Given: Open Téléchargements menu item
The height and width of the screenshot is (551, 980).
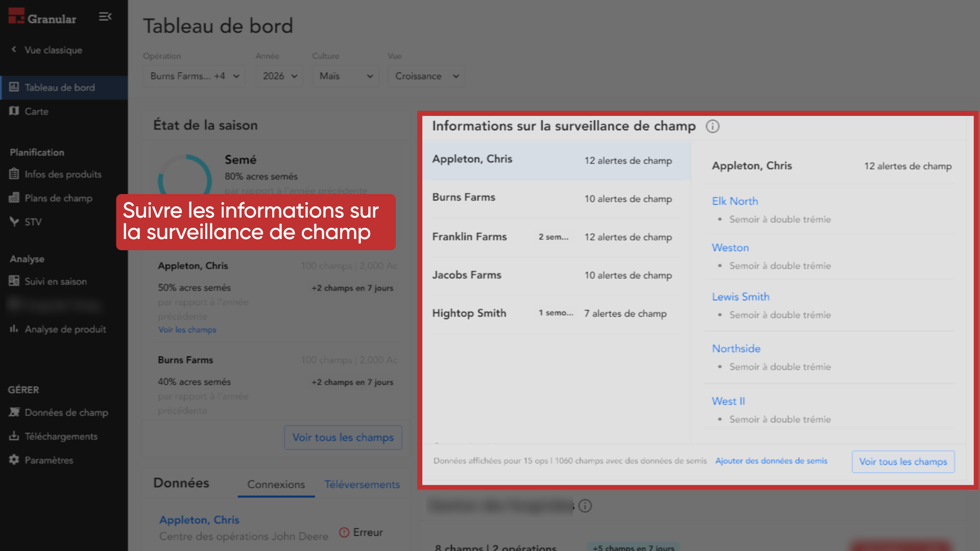Looking at the screenshot, I should [x=64, y=436].
